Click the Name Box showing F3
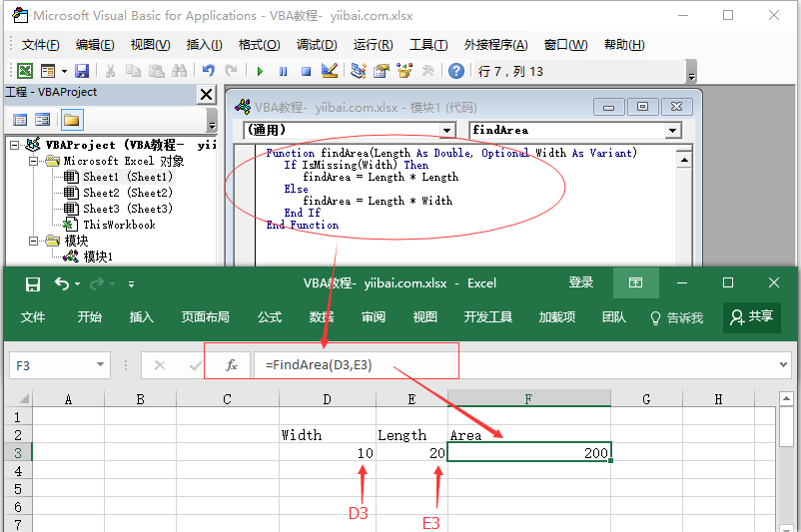 coord(51,365)
